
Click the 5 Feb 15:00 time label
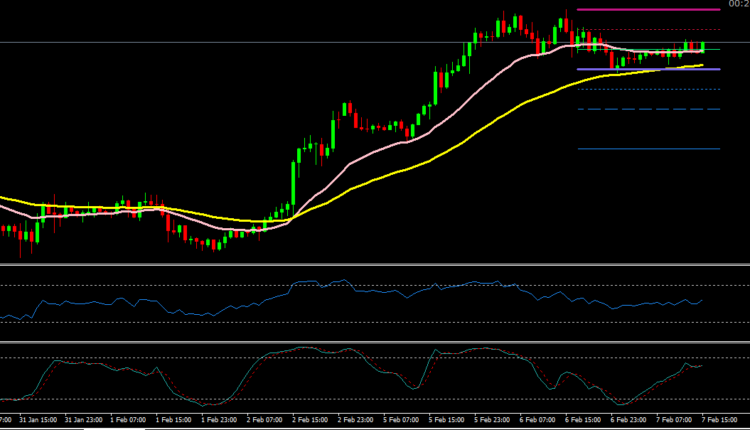450,421
